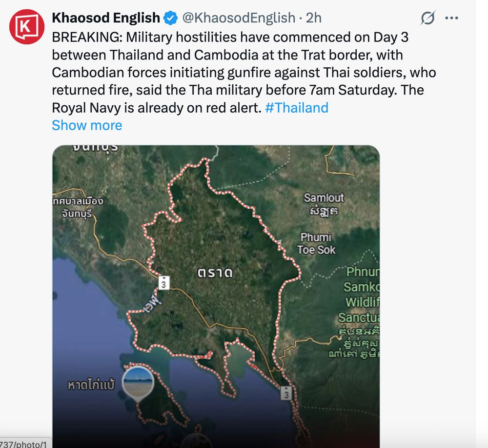The image size is (488, 448).
Task: Click the Phumi Toe Sok label
Action: point(316,243)
